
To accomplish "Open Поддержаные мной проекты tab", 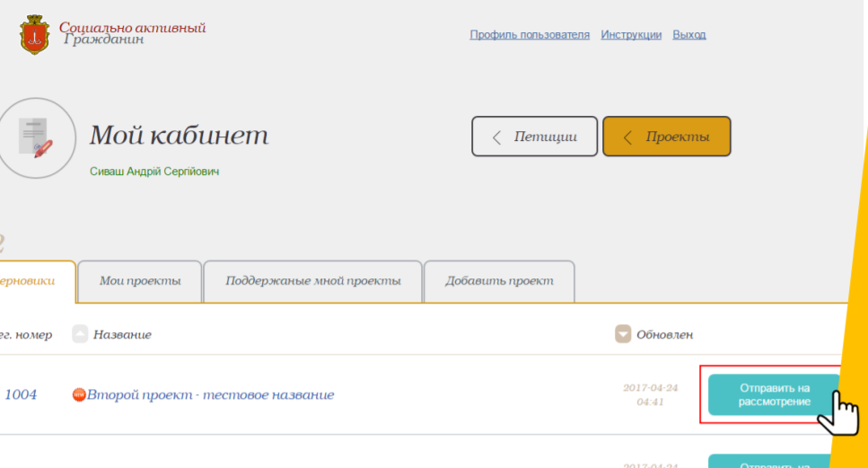I will coord(312,281).
